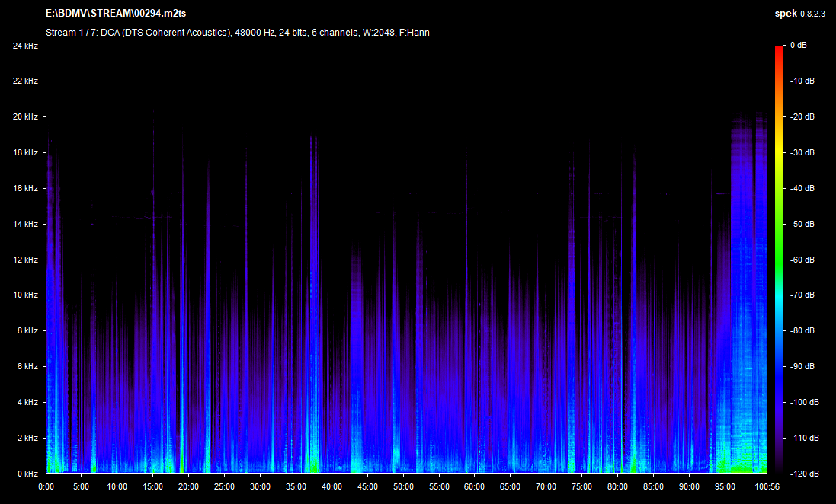Click the 24 kHz frequency axis label

[26, 46]
